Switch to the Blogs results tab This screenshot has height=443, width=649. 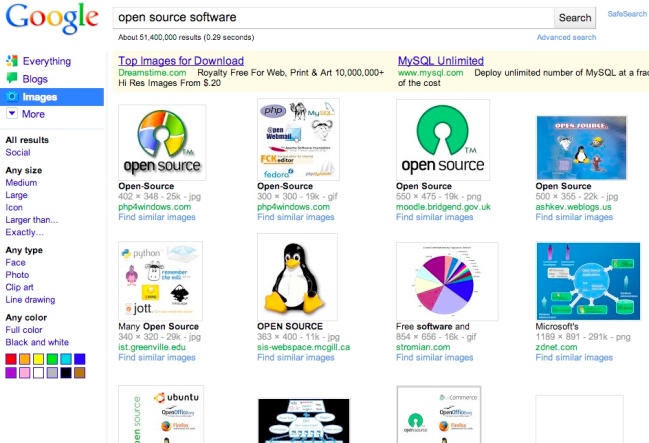[x=35, y=79]
